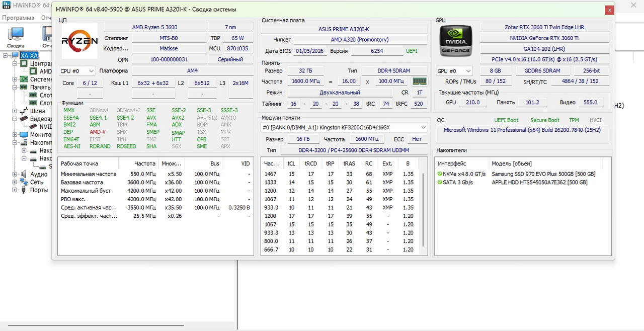The width and height of the screenshot is (644, 331).
Task: Collapse the Память tree node
Action: click(15, 87)
